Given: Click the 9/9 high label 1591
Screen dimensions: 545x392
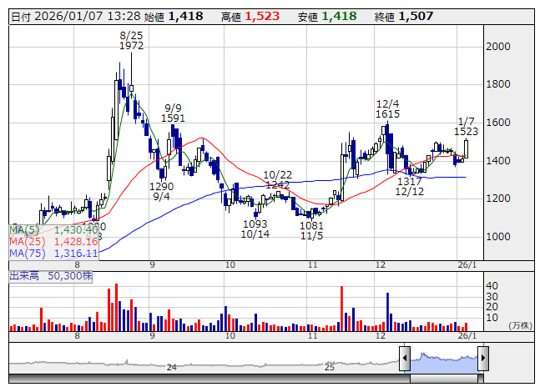Looking at the screenshot, I should [173, 118].
